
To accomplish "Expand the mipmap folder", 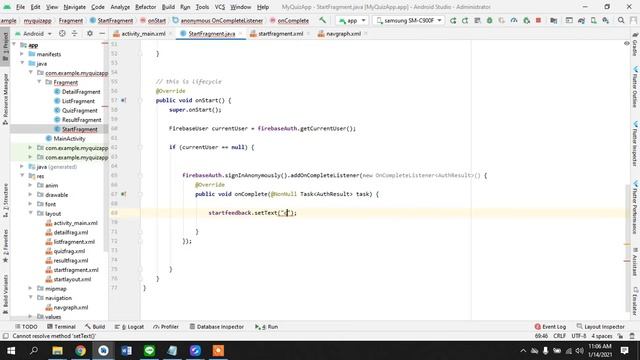I will tap(31, 289).
